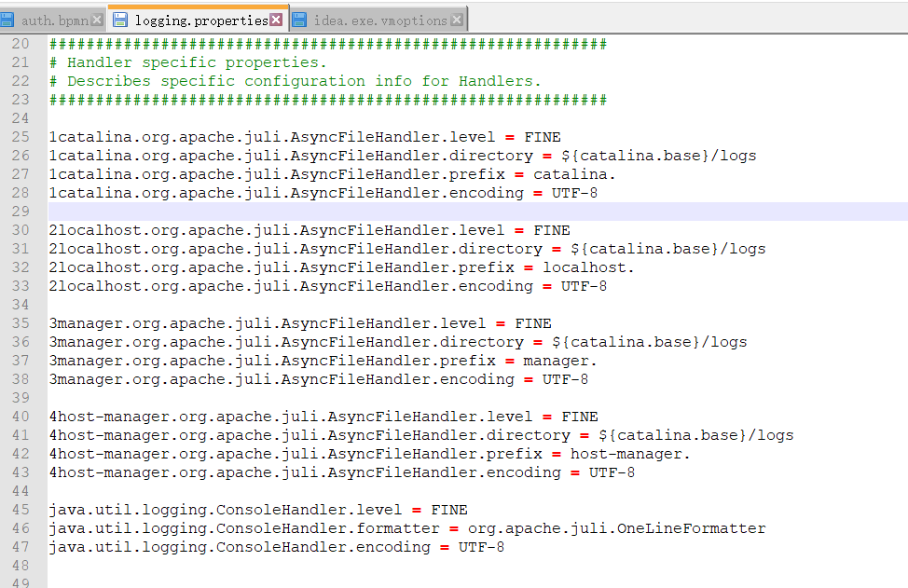This screenshot has height=588, width=908.
Task: Click the hash separator line on line 23
Action: [x=328, y=100]
